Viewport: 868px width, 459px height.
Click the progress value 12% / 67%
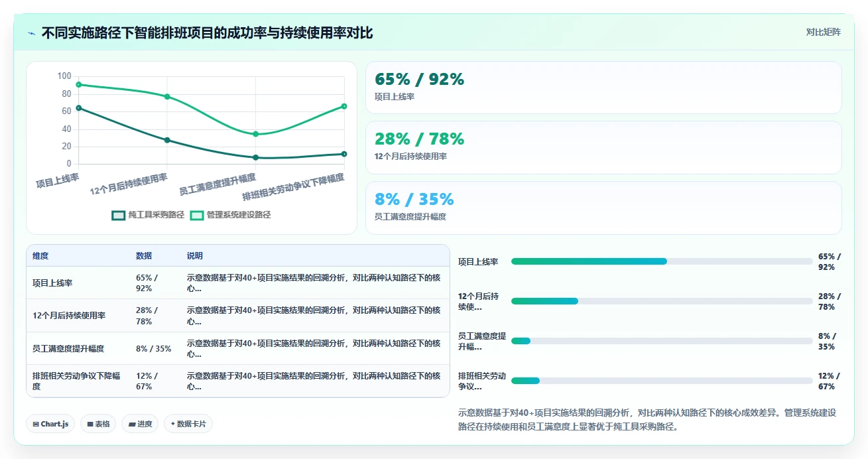point(830,381)
